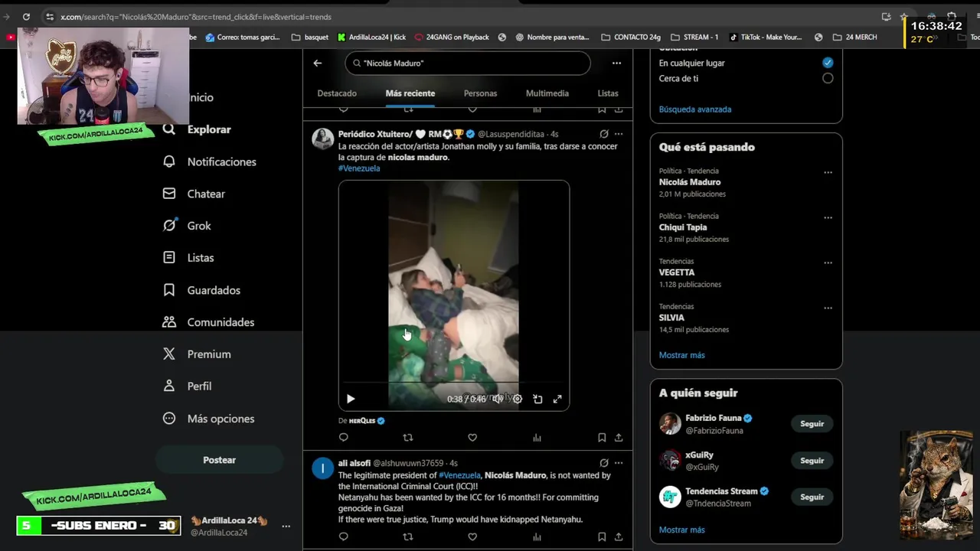Like ali alsofi's post

[472, 536]
